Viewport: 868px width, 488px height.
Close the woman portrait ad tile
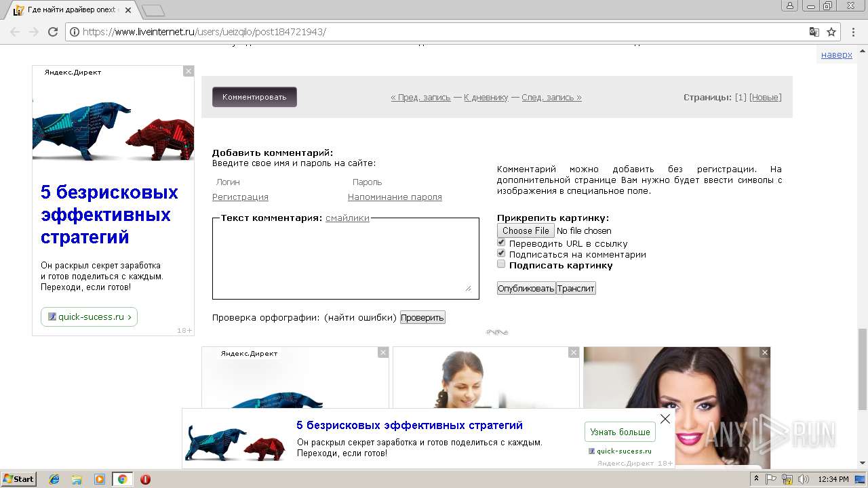point(765,352)
